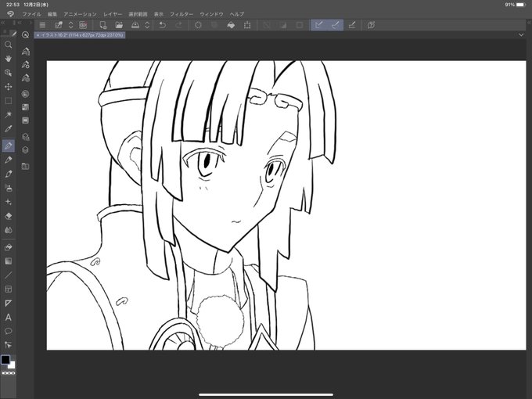532x399 pixels.
Task: Open the ファイル menu
Action: (x=31, y=14)
